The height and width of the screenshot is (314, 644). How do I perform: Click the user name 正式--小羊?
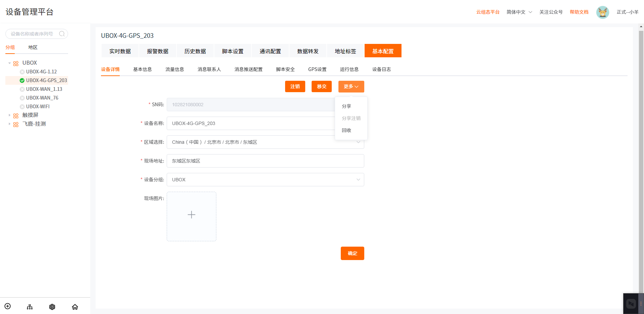(628, 12)
